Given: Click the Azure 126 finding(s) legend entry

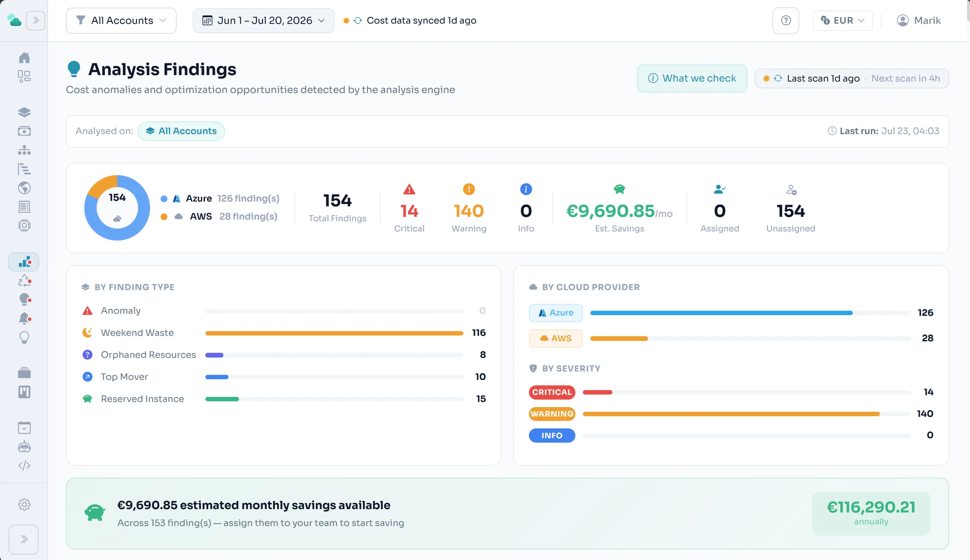Looking at the screenshot, I should (x=220, y=198).
